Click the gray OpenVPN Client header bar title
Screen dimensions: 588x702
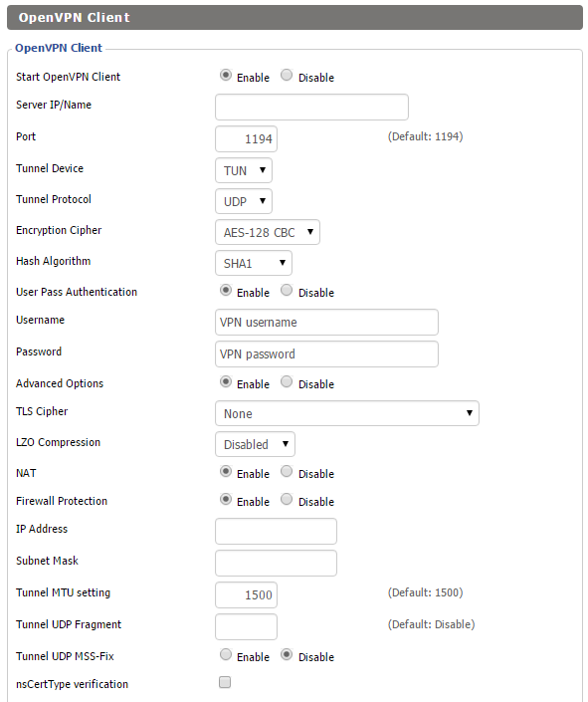click(75, 18)
